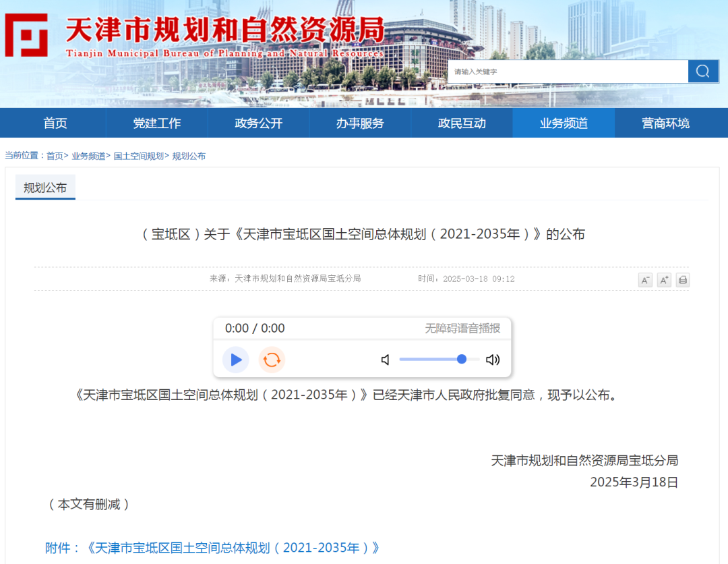
Task: Play the accessibility voice broadcast
Action: coord(235,360)
